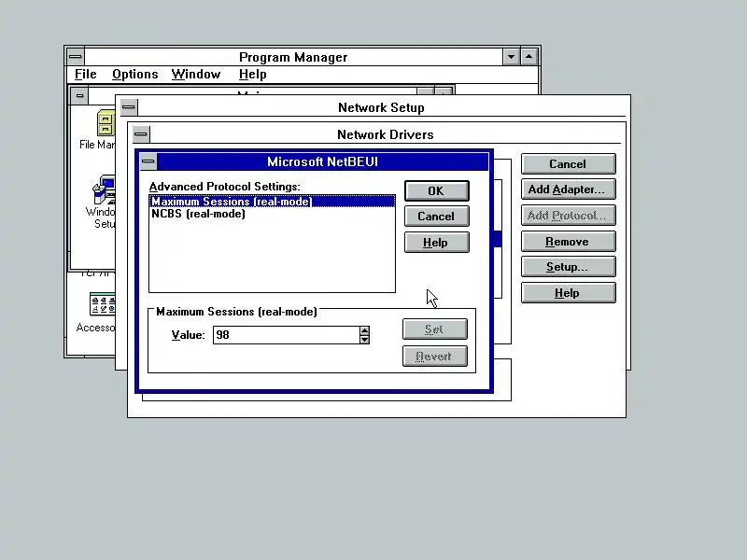Click Add Adapter... in Network Drivers

coord(568,189)
